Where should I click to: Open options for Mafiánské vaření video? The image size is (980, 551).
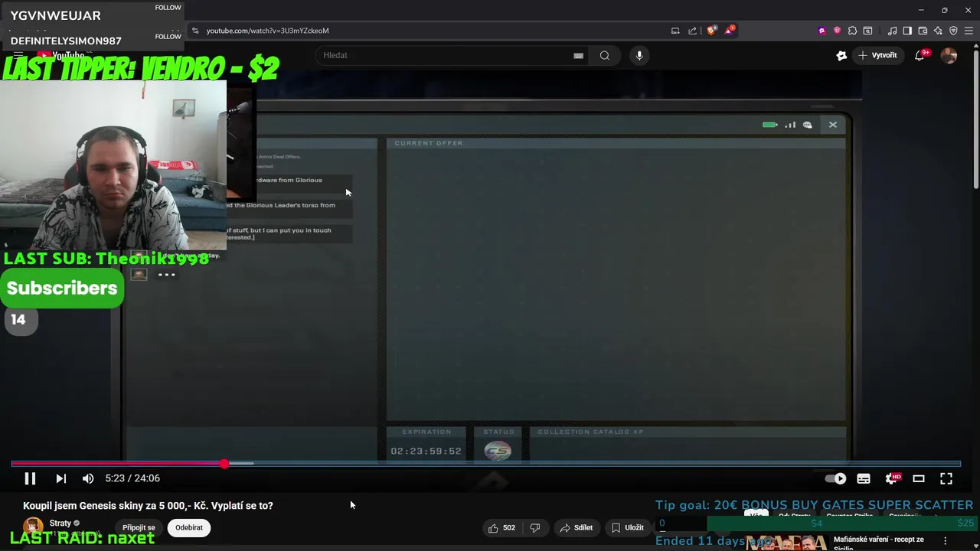click(946, 540)
